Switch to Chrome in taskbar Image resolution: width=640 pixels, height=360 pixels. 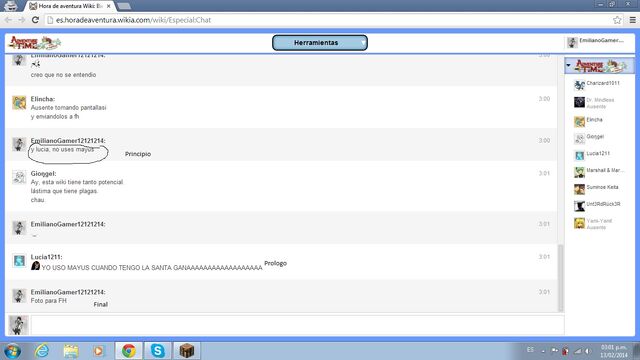click(129, 351)
